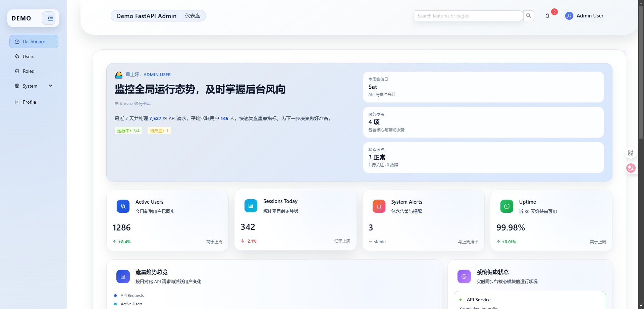
Task: Open the theme customization widget icon
Action: 631,153
